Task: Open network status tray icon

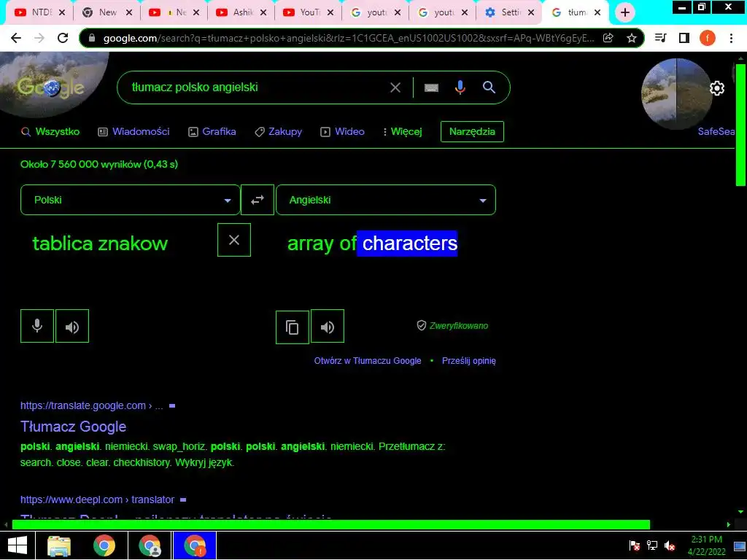Action: [652, 545]
